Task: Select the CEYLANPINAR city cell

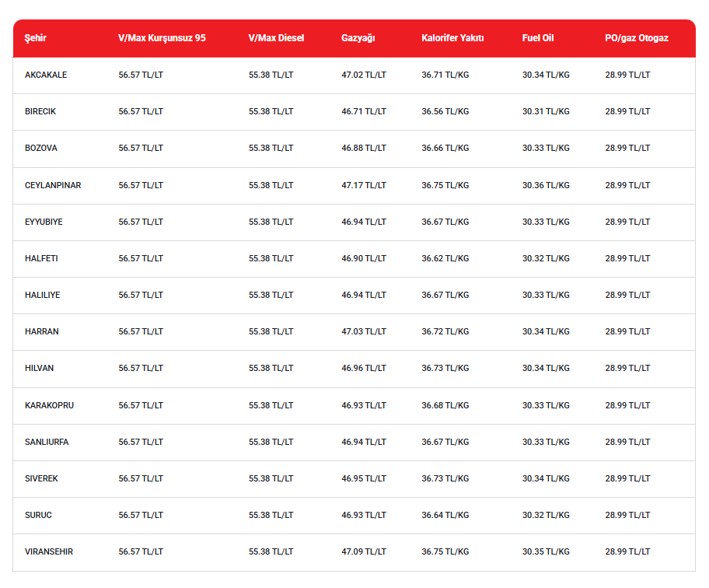Action: pyautogui.click(x=53, y=185)
